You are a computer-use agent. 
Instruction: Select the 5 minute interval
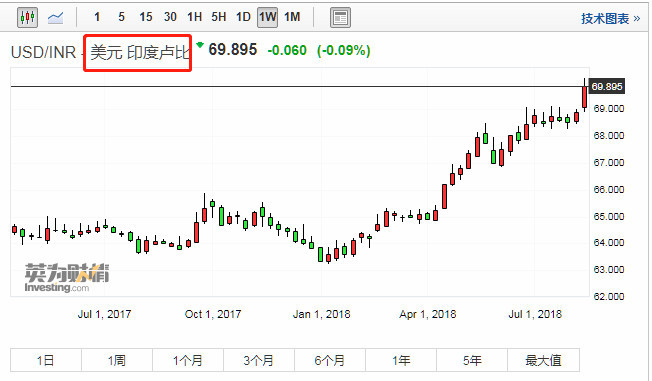tap(121, 17)
